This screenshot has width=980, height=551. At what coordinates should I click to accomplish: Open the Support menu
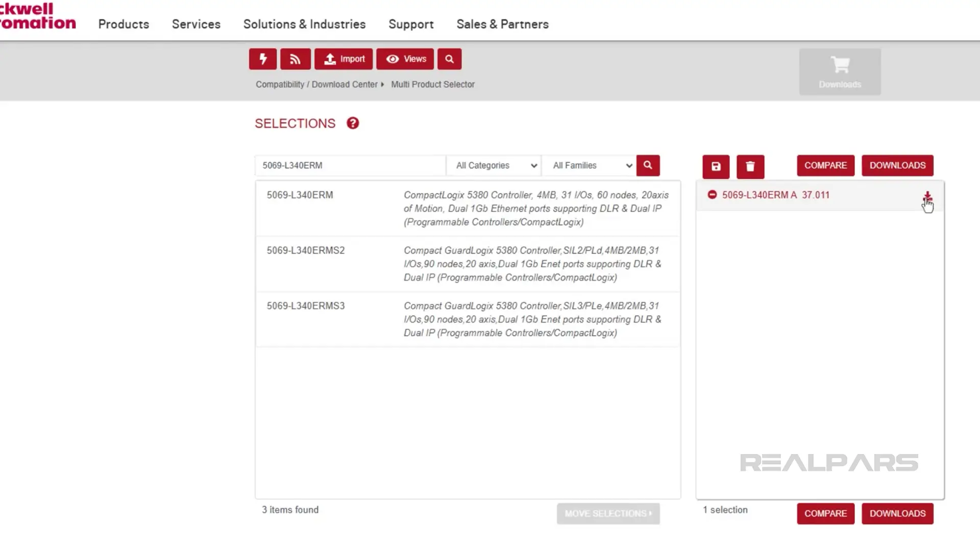[411, 24]
